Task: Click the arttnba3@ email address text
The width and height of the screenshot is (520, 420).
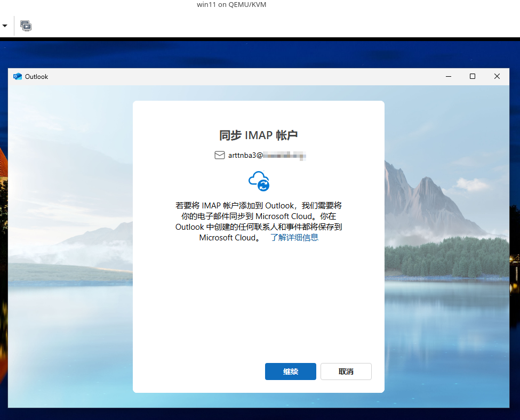Action: tap(267, 155)
